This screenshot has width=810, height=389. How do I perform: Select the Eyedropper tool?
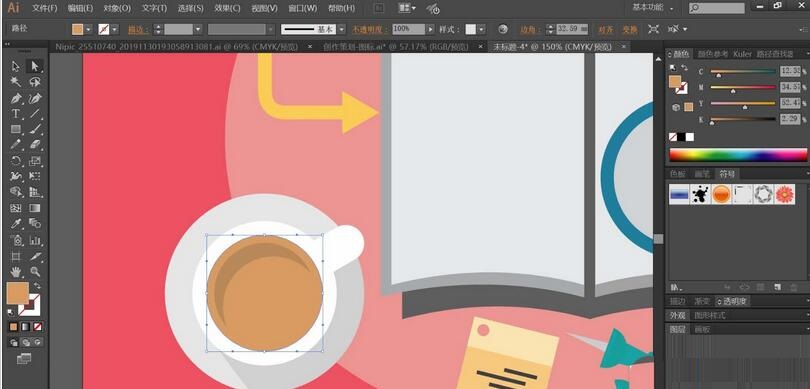click(16, 224)
